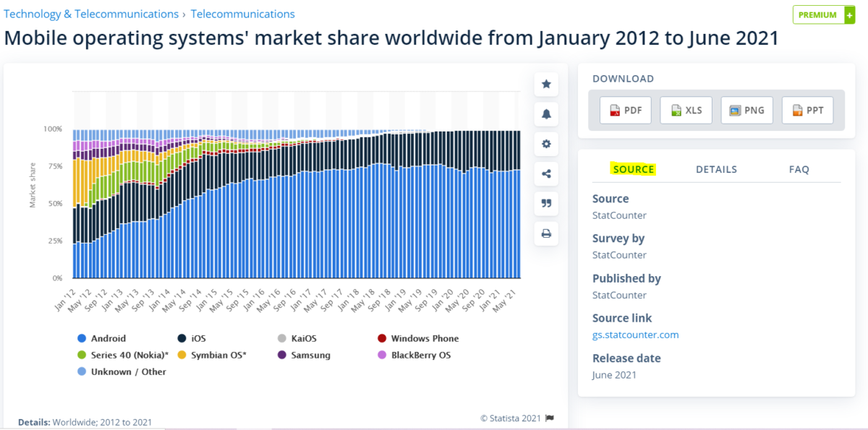Click the flag icon beside Statista 2021
The width and height of the screenshot is (868, 430).
[x=550, y=418]
